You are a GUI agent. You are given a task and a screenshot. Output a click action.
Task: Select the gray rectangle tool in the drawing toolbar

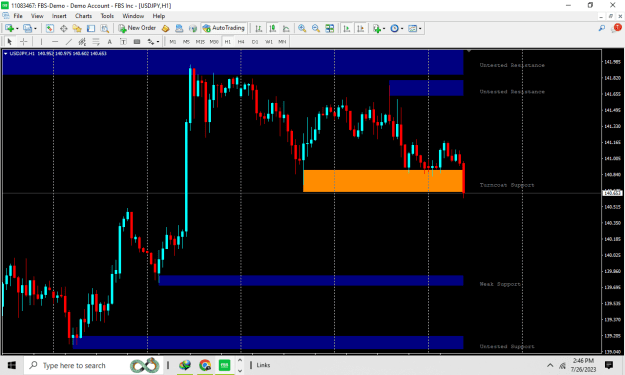click(x=137, y=41)
